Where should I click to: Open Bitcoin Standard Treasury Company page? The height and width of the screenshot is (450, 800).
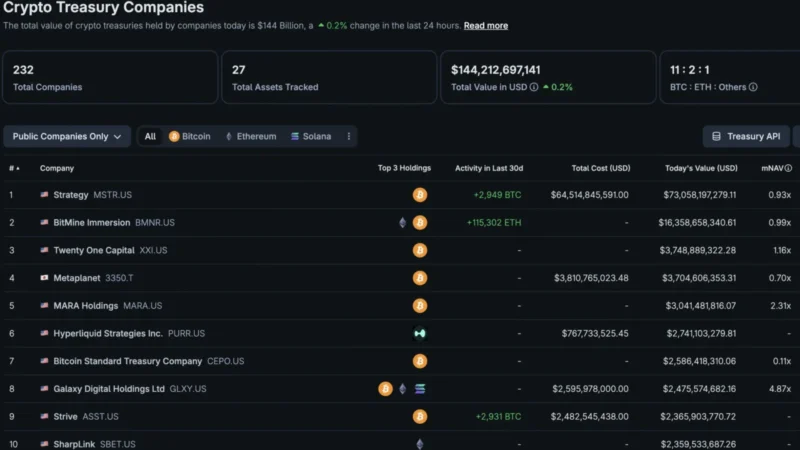128,361
